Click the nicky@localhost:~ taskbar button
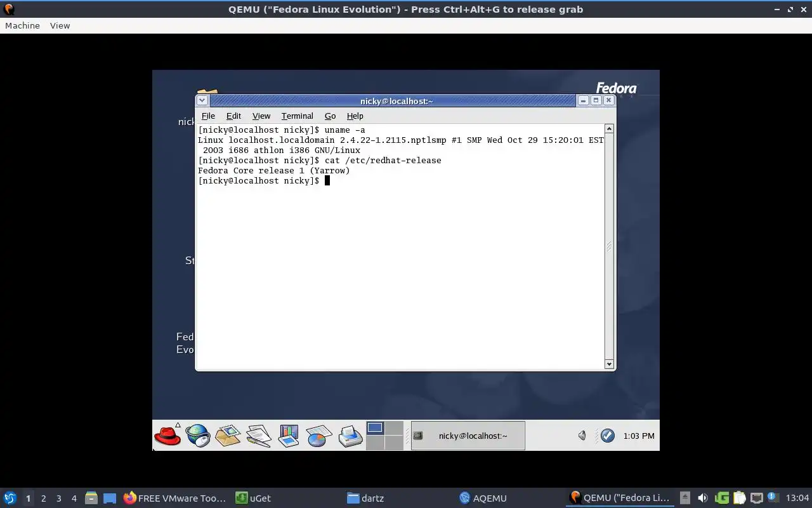Viewport: 812px width, 508px height. click(x=468, y=436)
